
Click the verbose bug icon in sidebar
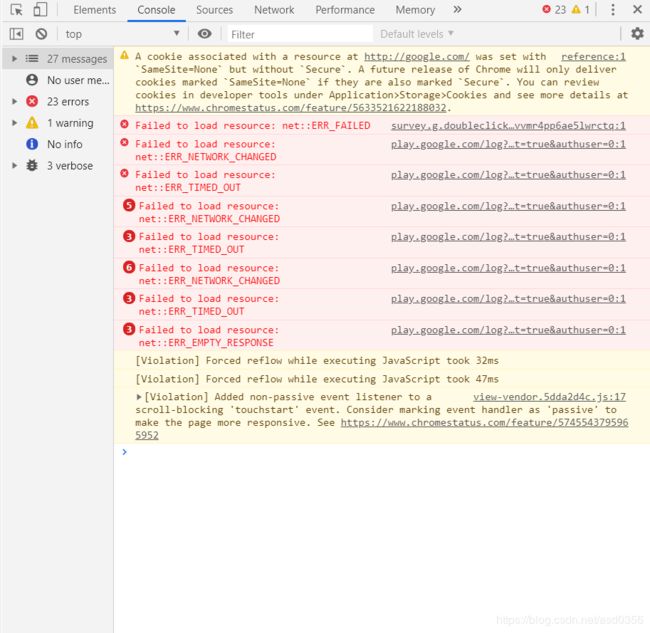(32, 165)
